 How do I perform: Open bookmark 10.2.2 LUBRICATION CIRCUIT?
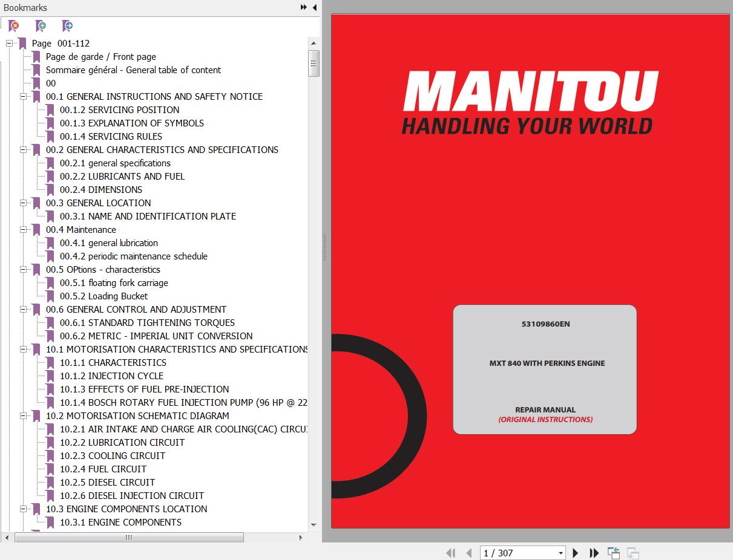tap(122, 443)
